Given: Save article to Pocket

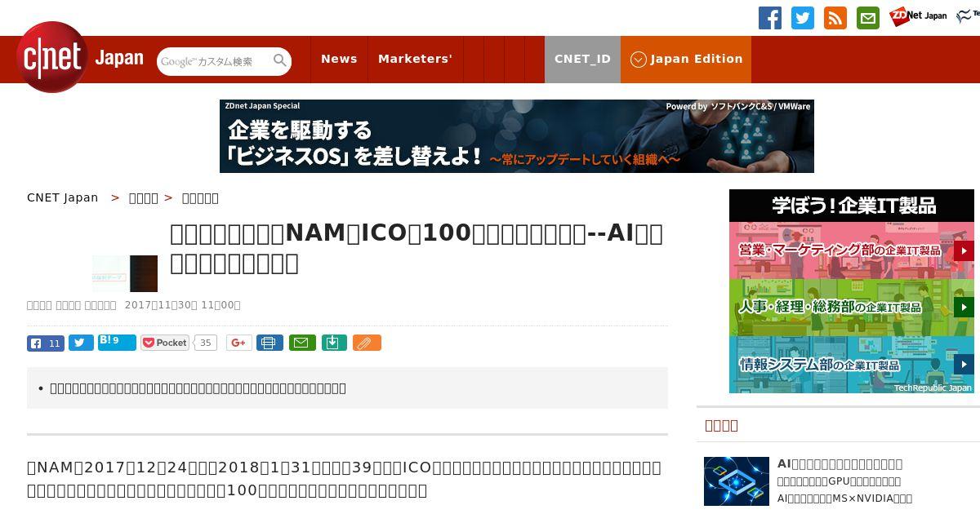Looking at the screenshot, I should pyautogui.click(x=165, y=343).
